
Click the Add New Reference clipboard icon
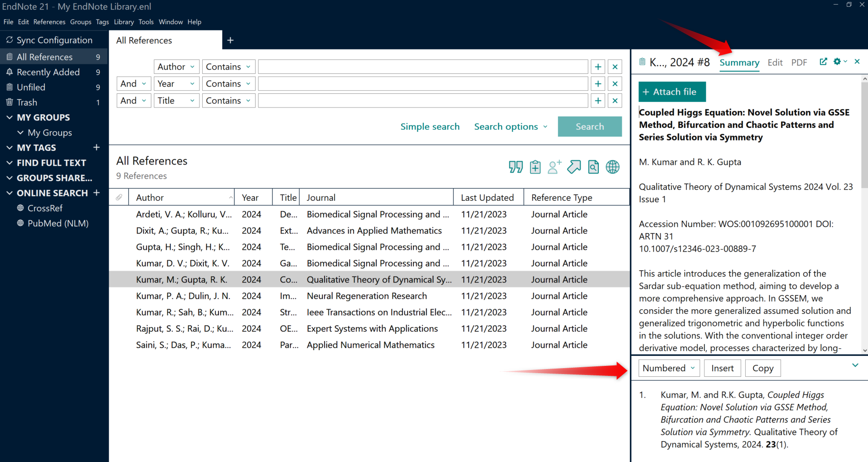[535, 167]
